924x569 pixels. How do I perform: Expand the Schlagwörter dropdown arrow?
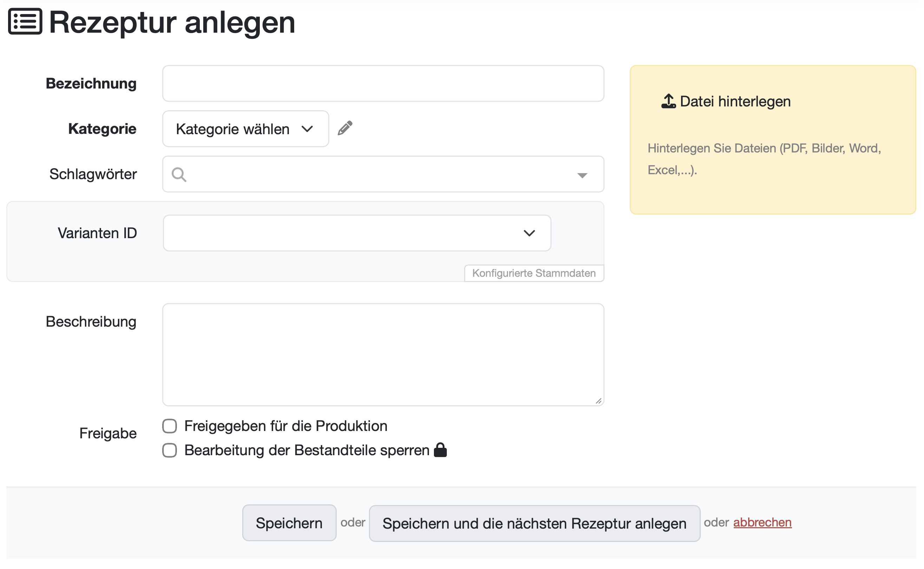coord(582,175)
